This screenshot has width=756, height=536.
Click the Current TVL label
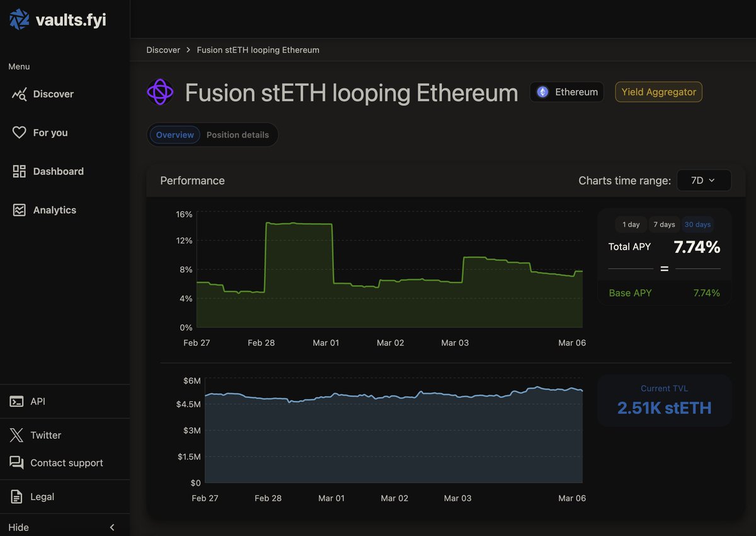point(664,388)
